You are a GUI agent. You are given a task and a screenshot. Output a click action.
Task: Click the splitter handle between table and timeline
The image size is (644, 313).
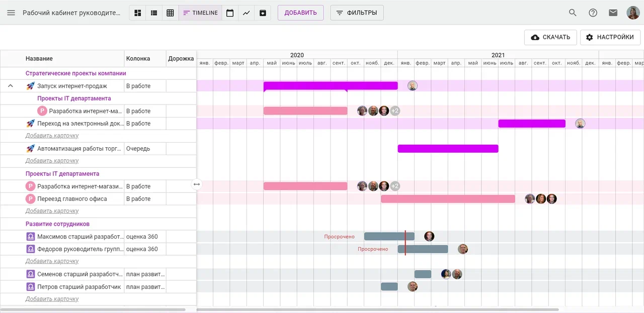[197, 184]
